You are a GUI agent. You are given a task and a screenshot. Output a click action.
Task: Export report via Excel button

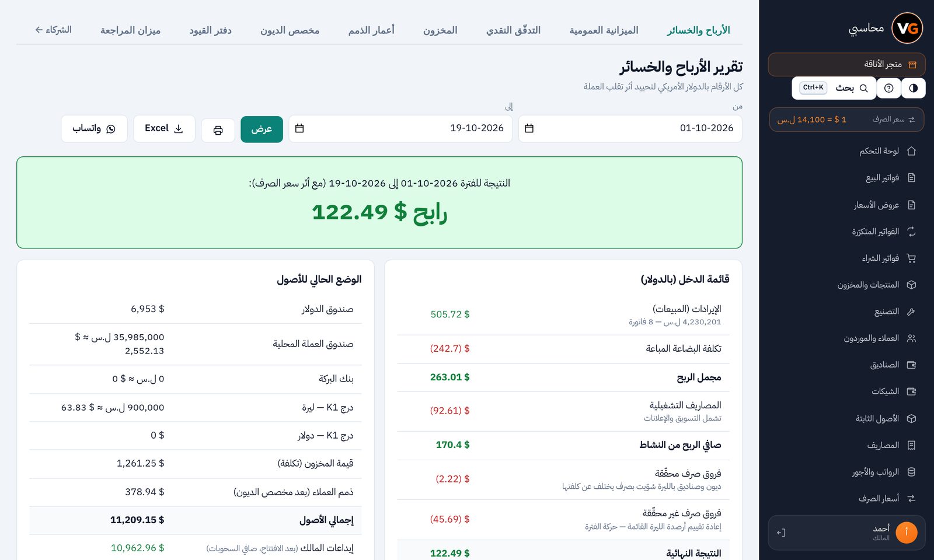click(x=164, y=128)
